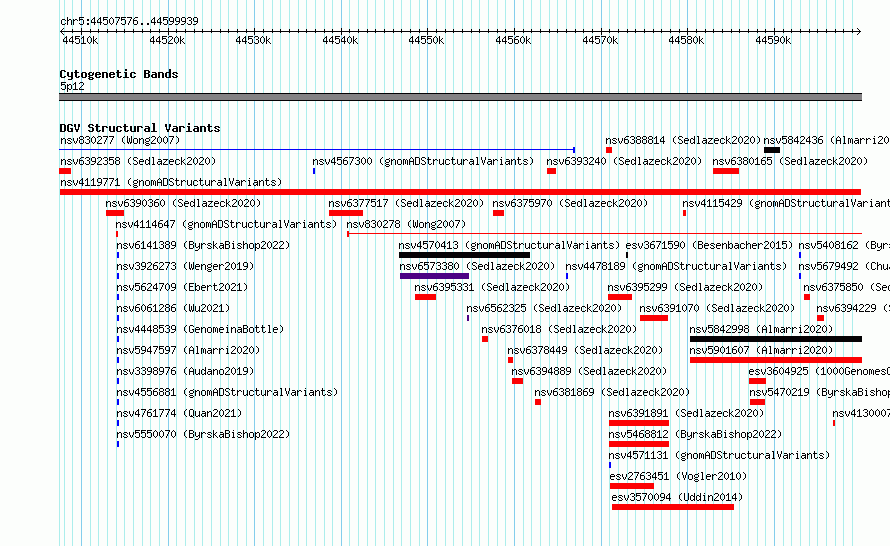Open the nsv5468812 (ByrskaBishop2022) entry
Screen dimensions: 890x546
tap(695, 434)
